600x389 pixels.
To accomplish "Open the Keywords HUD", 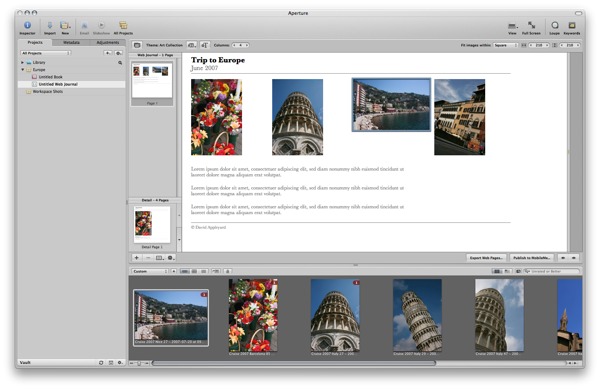I will point(572,28).
